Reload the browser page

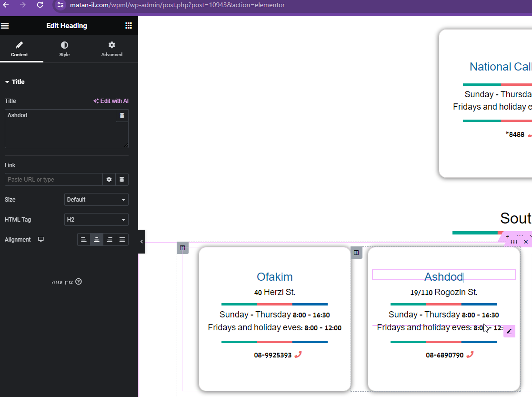[x=40, y=5]
